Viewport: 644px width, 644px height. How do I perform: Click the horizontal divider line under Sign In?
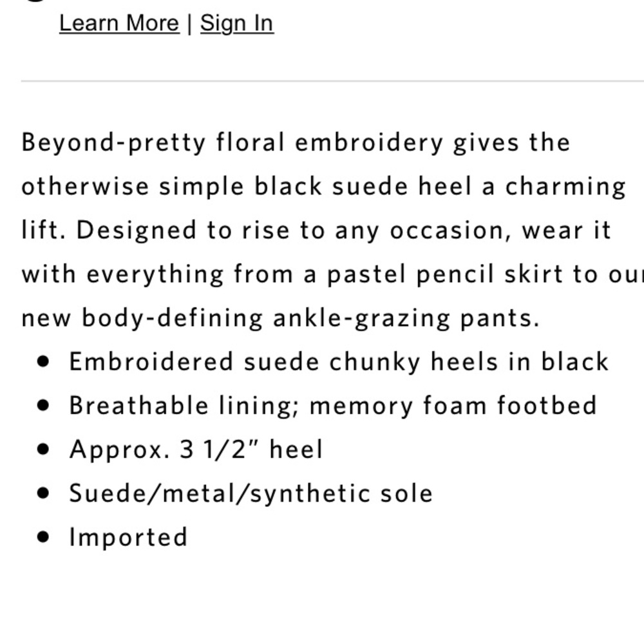point(333,81)
